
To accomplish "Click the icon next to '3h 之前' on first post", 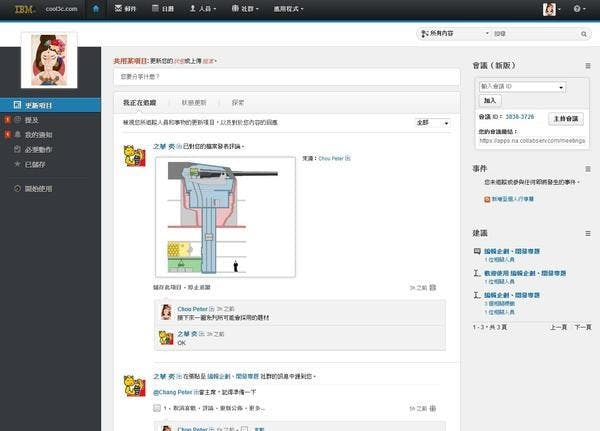I will (433, 287).
